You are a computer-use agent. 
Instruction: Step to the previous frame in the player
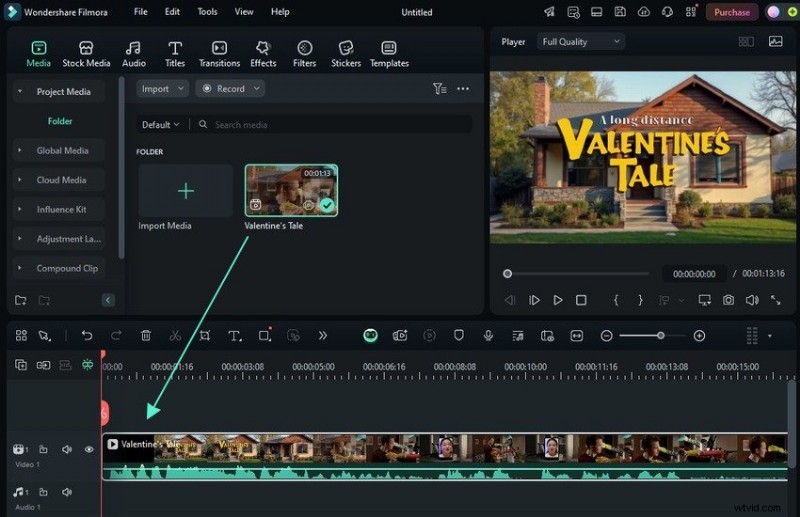coord(510,300)
